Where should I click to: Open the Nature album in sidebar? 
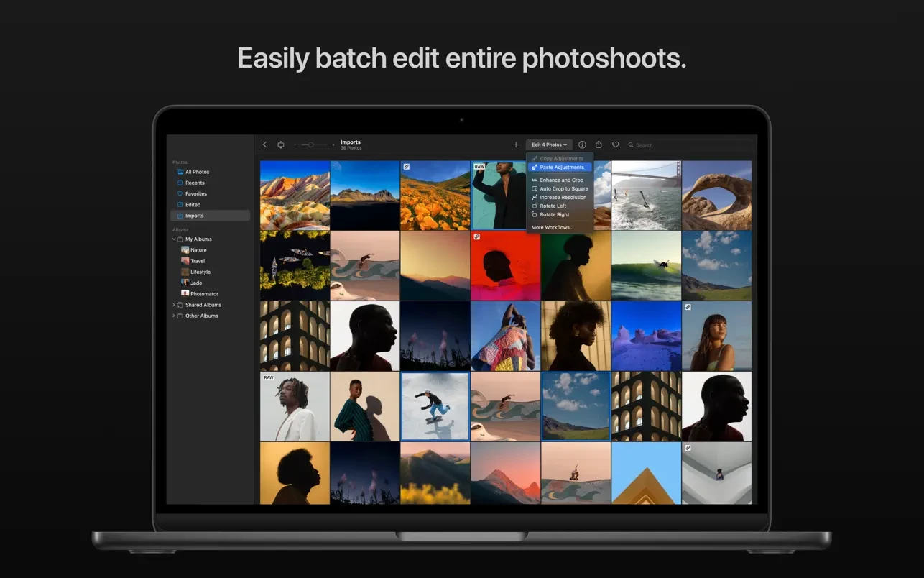tap(198, 250)
